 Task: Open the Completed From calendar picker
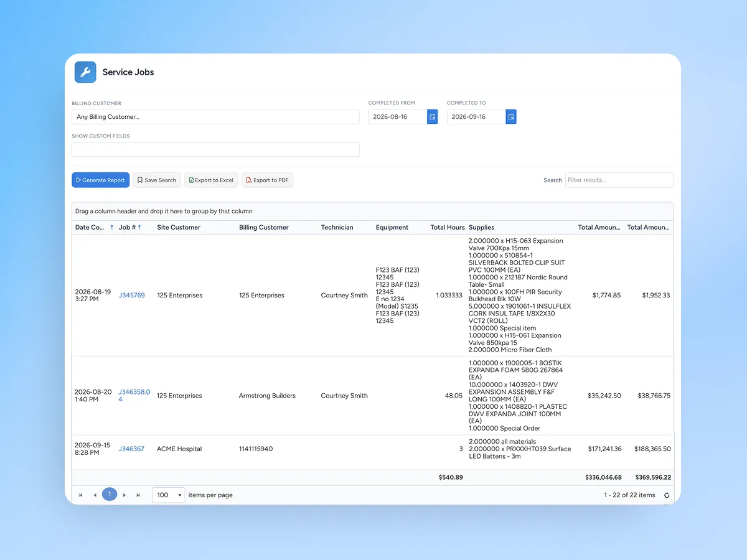pos(433,116)
